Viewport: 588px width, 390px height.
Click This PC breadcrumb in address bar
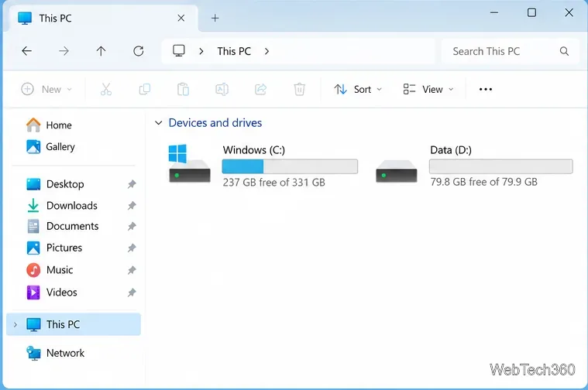click(234, 51)
